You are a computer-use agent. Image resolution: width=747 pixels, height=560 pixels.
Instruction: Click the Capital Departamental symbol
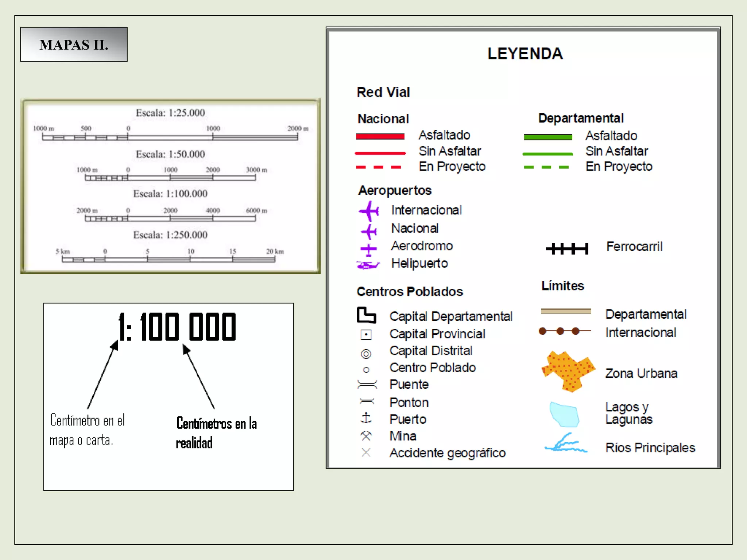(x=366, y=315)
